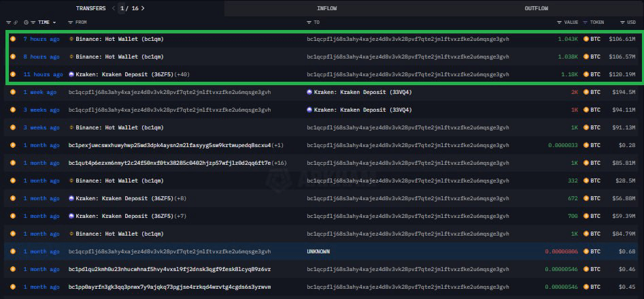The width and height of the screenshot is (644, 299).
Task: Open sender bc1qcpflj68 address in the $94.11M row
Action: [x=169, y=110]
